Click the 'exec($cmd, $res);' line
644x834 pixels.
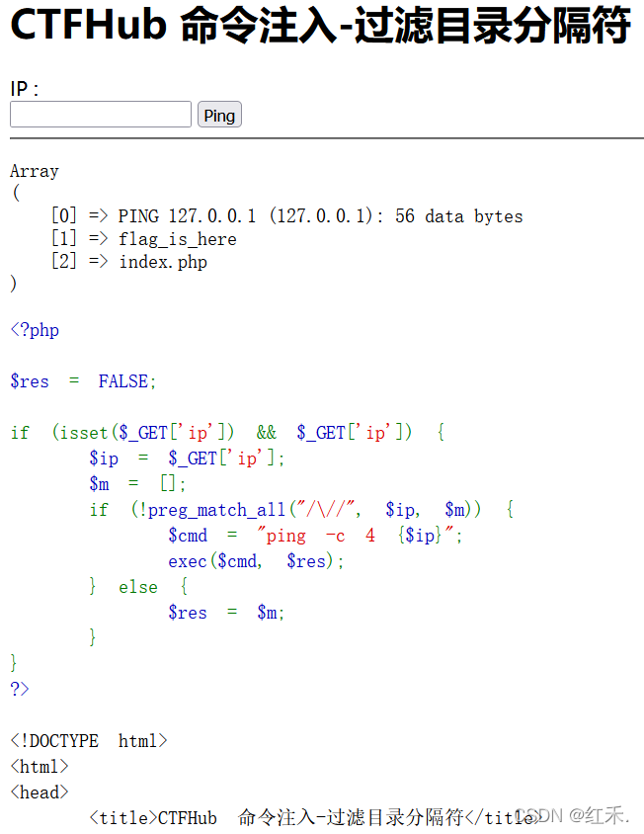coord(257,561)
